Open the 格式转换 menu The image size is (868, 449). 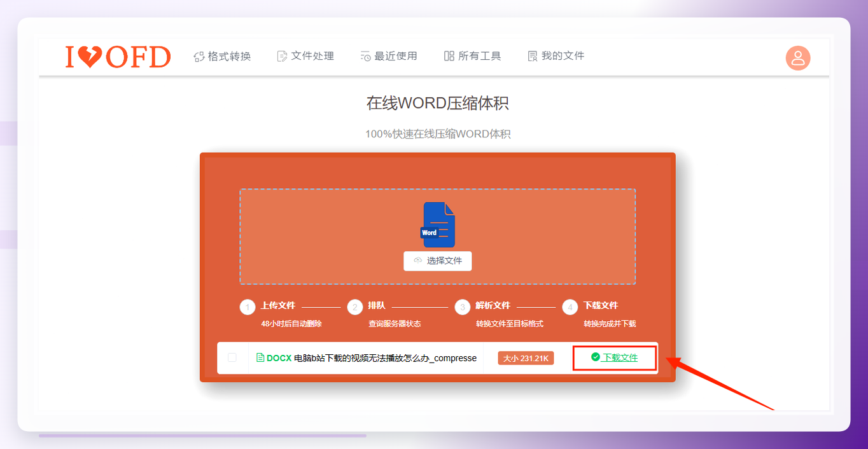pos(222,57)
